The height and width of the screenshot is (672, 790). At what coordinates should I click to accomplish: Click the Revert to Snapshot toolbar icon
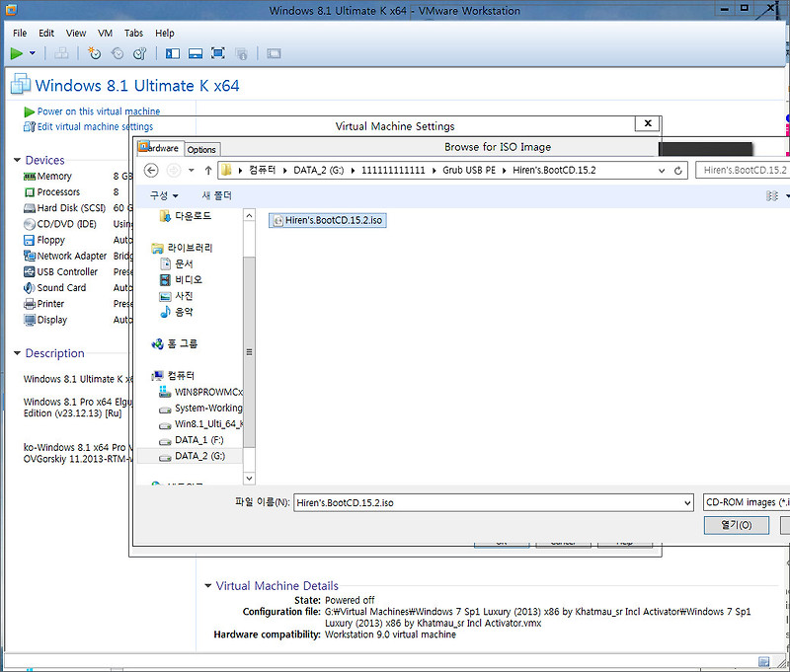[x=118, y=53]
